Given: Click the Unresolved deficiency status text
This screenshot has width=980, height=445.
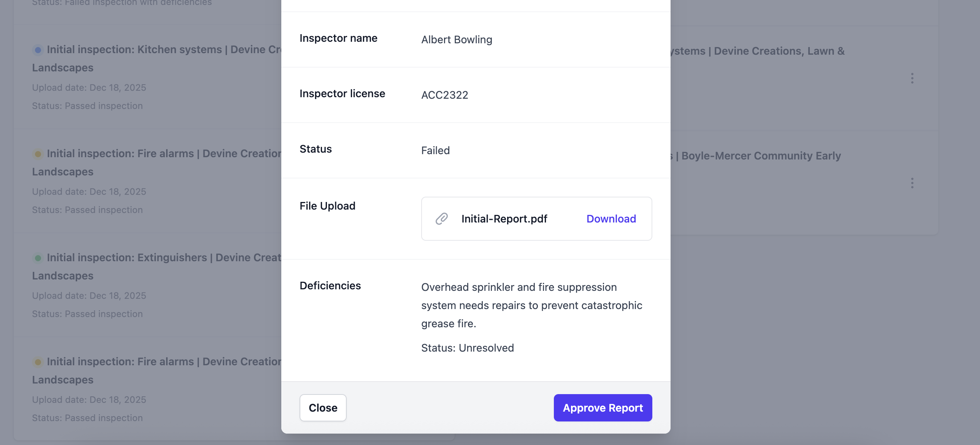Looking at the screenshot, I should [467, 347].
